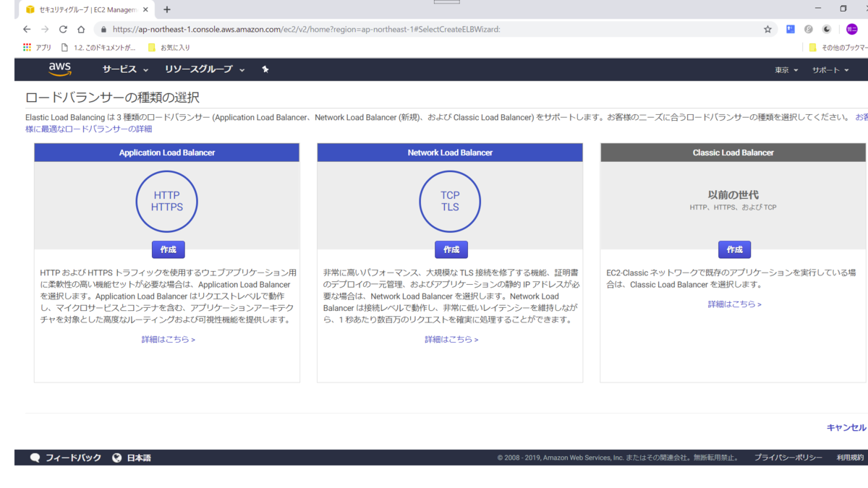This screenshot has height=488, width=868.
Task: Click the browser home icon
Action: point(80,29)
